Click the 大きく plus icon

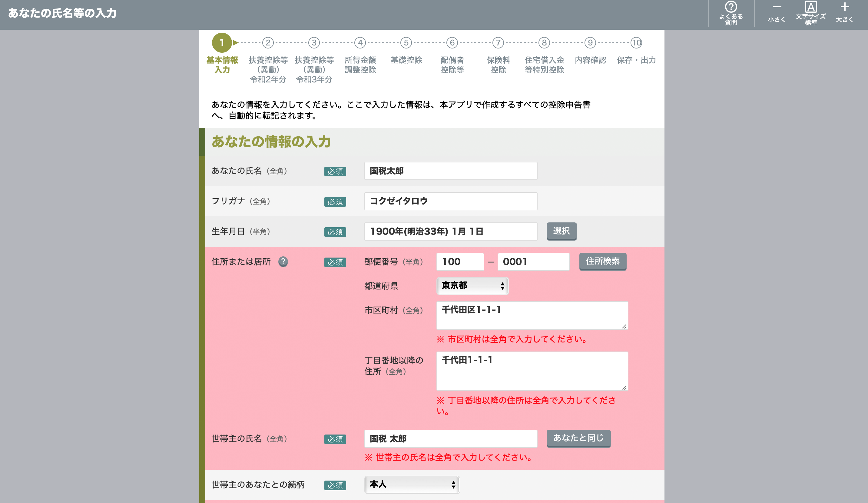(x=844, y=8)
